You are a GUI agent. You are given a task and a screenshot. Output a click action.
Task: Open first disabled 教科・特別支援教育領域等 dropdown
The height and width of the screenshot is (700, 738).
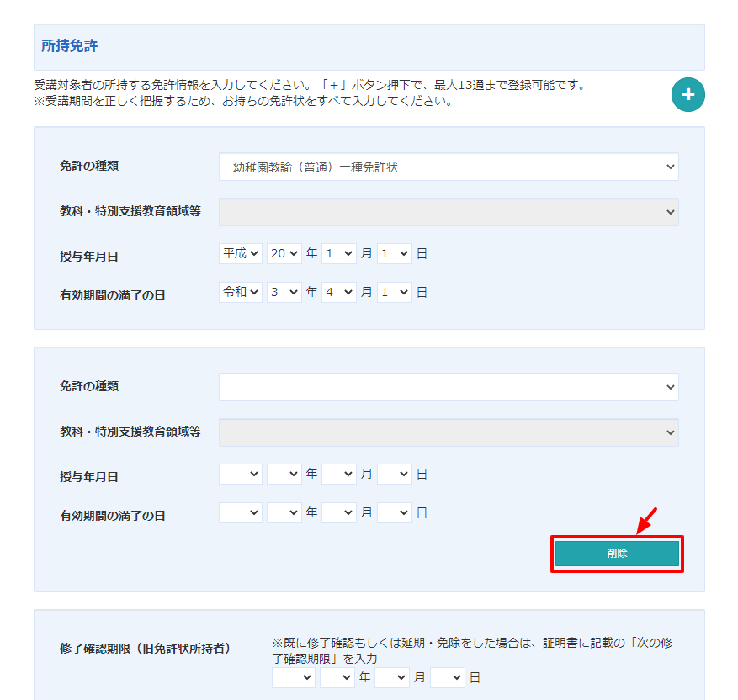click(x=449, y=212)
